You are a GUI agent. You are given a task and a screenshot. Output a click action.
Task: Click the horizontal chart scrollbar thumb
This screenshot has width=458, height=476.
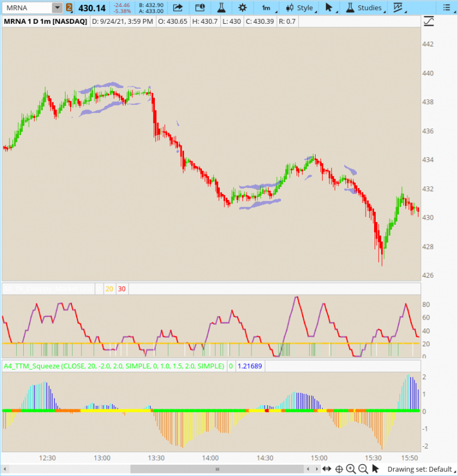coord(217,469)
